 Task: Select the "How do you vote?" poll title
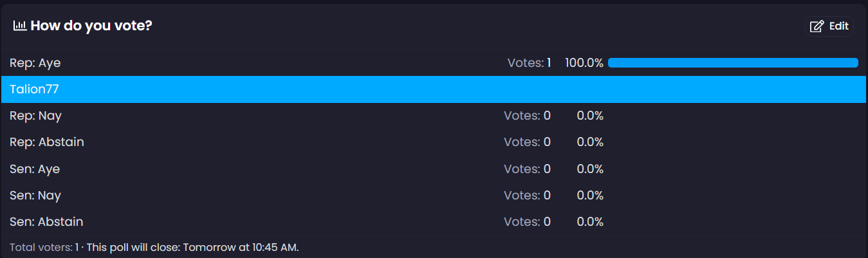pos(91,26)
